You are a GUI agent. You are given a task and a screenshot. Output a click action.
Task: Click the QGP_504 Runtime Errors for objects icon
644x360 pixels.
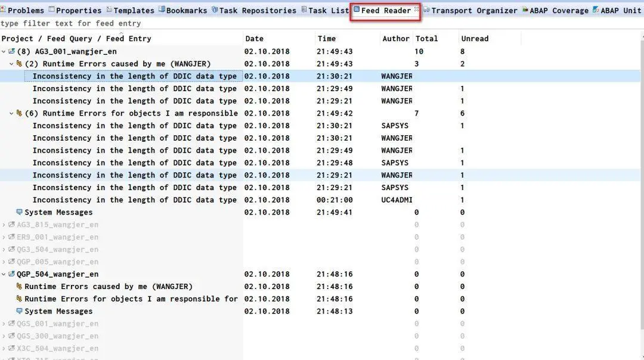pos(19,299)
